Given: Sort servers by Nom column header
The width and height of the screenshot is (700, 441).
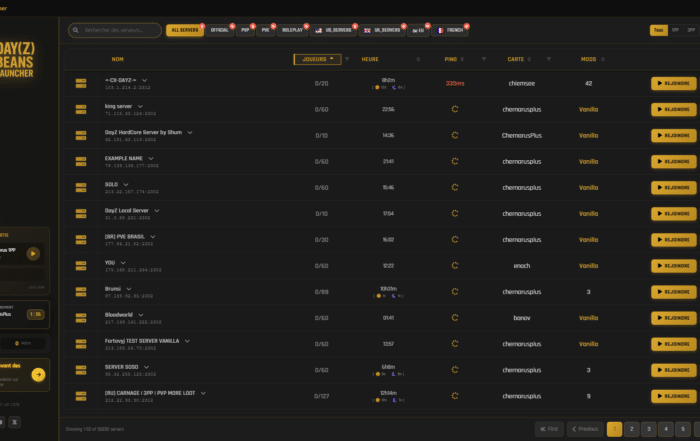Looking at the screenshot, I should coord(117,59).
